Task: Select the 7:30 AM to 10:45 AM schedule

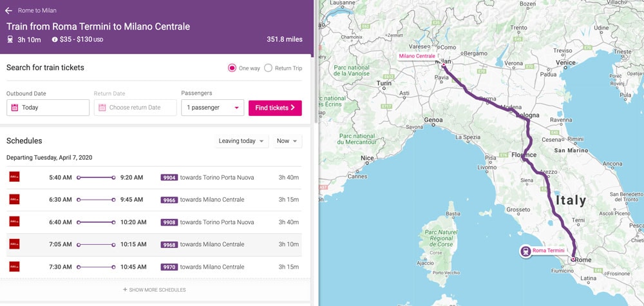Action: [x=155, y=267]
